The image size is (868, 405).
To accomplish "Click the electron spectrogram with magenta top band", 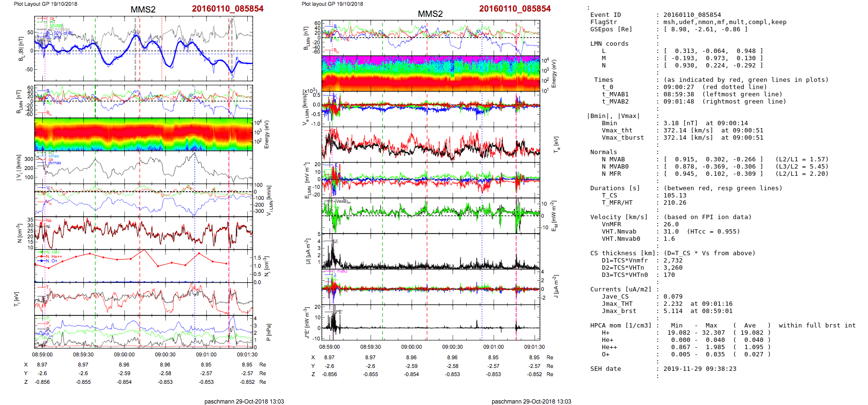I will [431, 73].
